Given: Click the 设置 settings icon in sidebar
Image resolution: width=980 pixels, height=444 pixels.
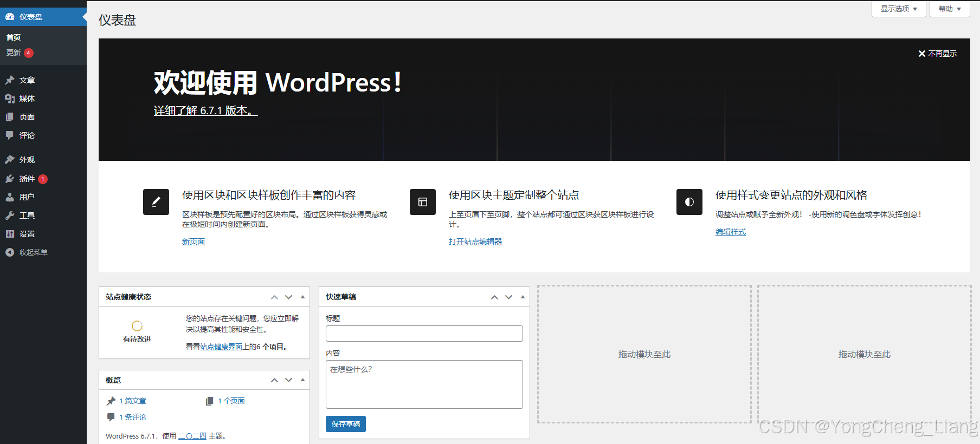Looking at the screenshot, I should 10,234.
